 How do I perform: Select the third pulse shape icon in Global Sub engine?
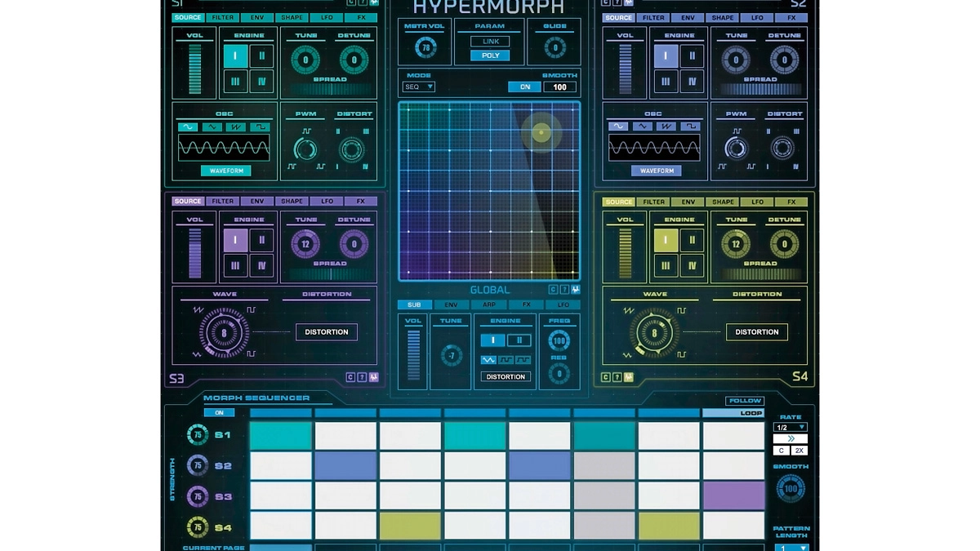click(523, 360)
